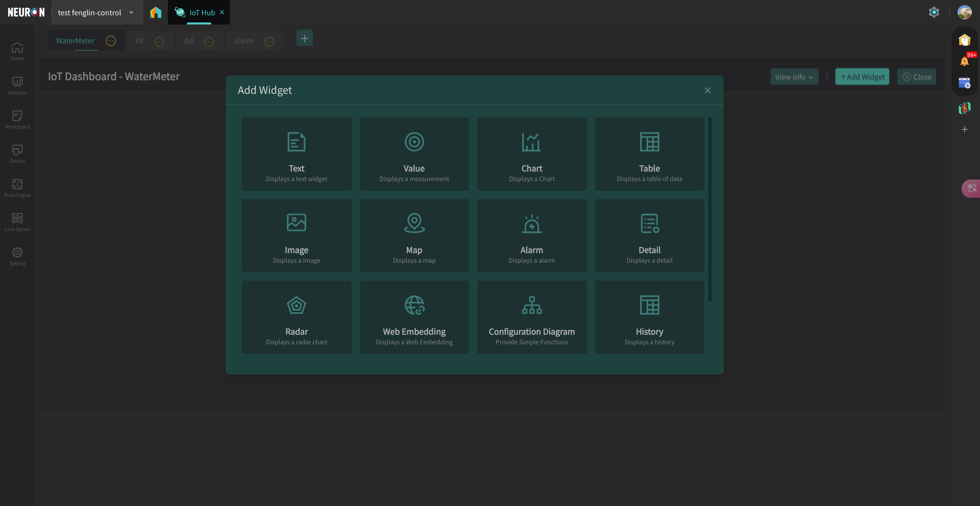Screen dimensions: 980x506
Task: Switch to the WaterMeter dashboard tab
Action: (75, 41)
